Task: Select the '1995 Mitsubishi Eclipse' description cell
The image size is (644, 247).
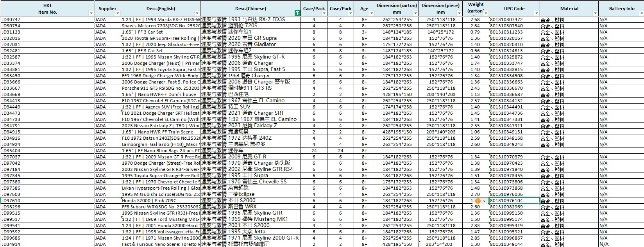Action: pyautogui.click(x=161, y=194)
